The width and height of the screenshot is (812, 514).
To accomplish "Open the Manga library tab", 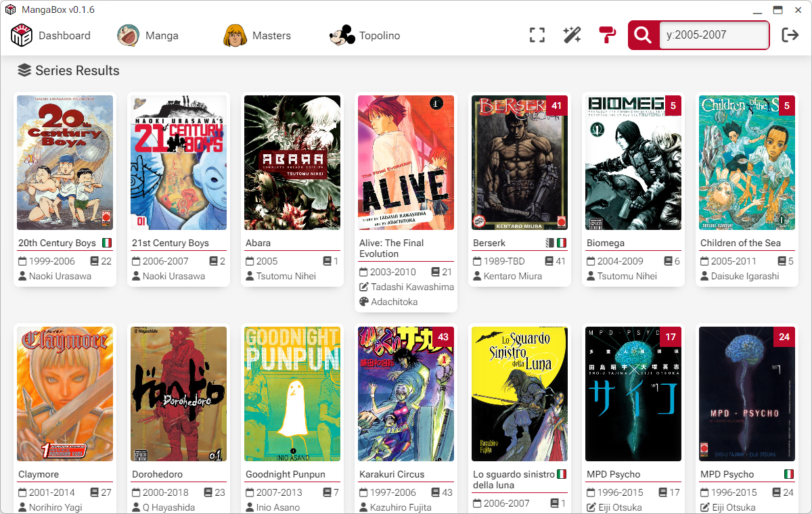I will [x=148, y=36].
